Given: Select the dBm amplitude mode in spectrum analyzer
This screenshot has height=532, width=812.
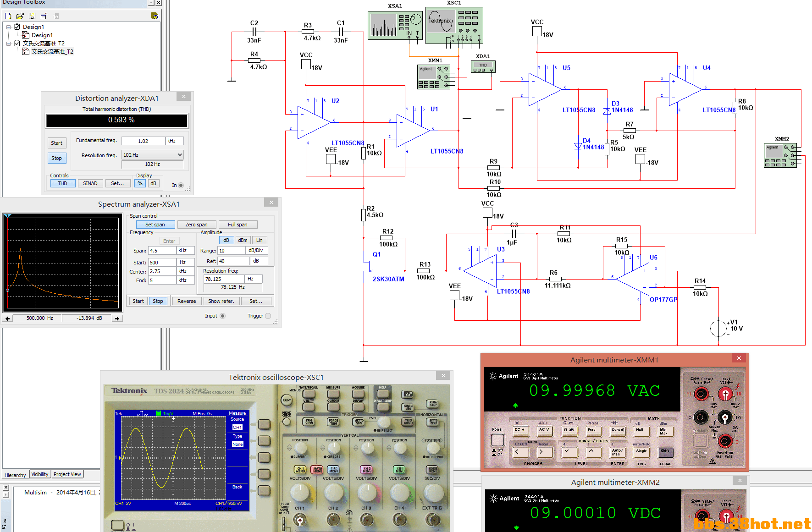Looking at the screenshot, I should [243, 240].
